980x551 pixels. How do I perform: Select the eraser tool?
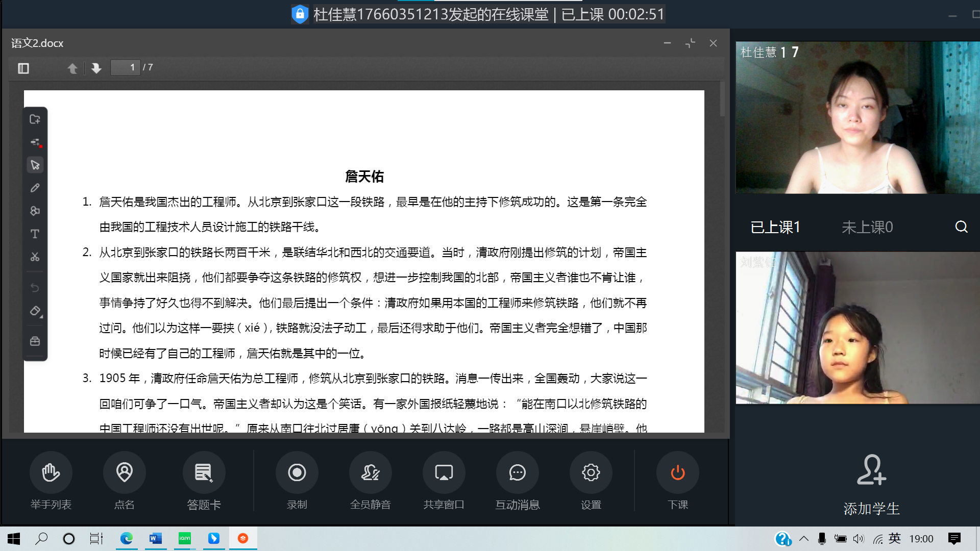coord(35,311)
